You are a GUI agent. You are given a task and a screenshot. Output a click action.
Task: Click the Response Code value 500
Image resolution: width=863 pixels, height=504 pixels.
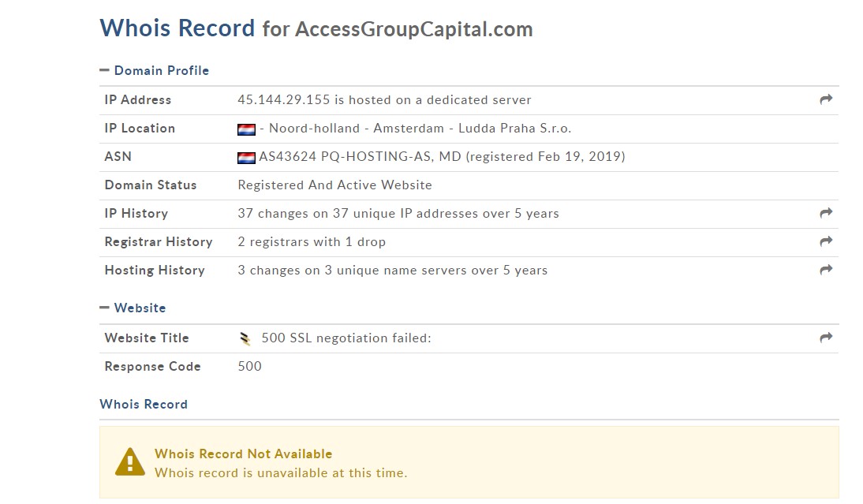[x=249, y=367]
